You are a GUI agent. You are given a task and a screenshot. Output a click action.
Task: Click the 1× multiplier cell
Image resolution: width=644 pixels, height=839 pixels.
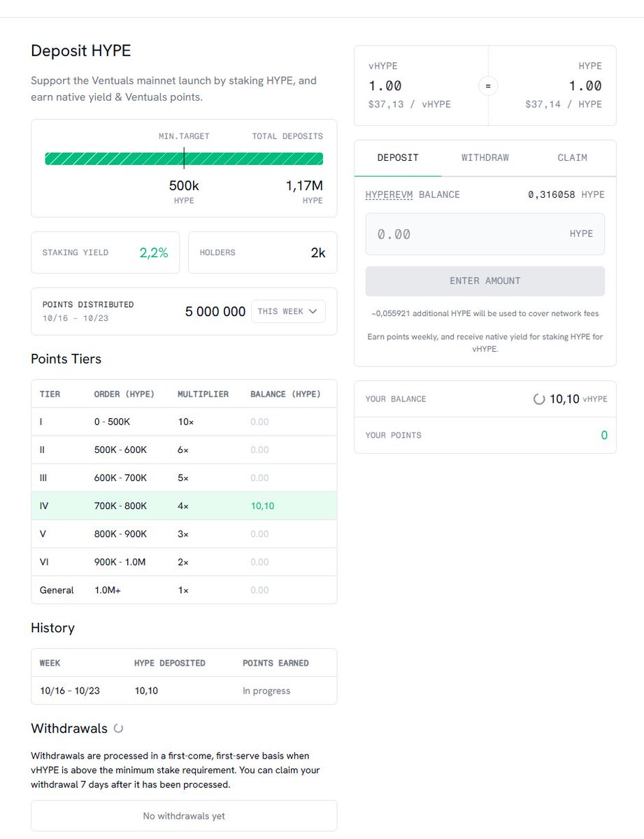tap(183, 590)
